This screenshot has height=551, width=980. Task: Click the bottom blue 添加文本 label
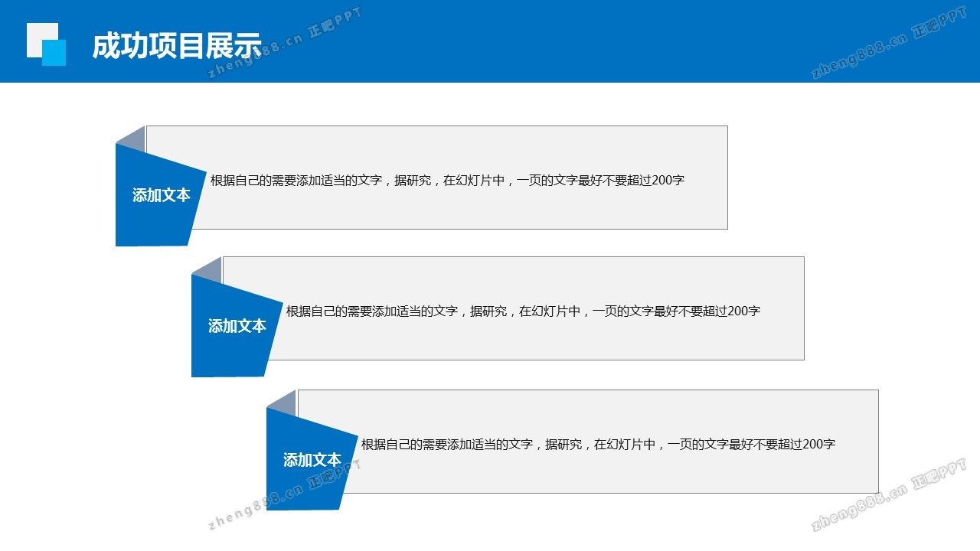click(312, 460)
